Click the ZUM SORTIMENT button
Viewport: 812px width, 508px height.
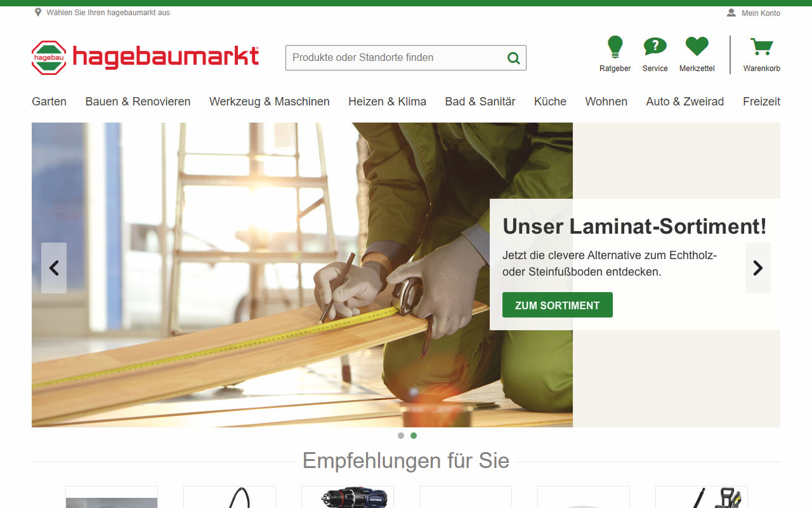(x=558, y=305)
